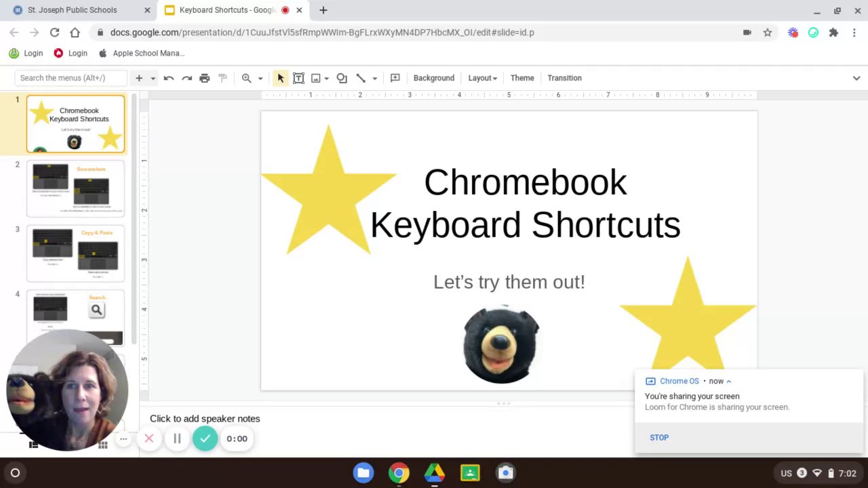This screenshot has height=488, width=868.
Task: Click the camera icon in address bar
Action: [747, 32]
